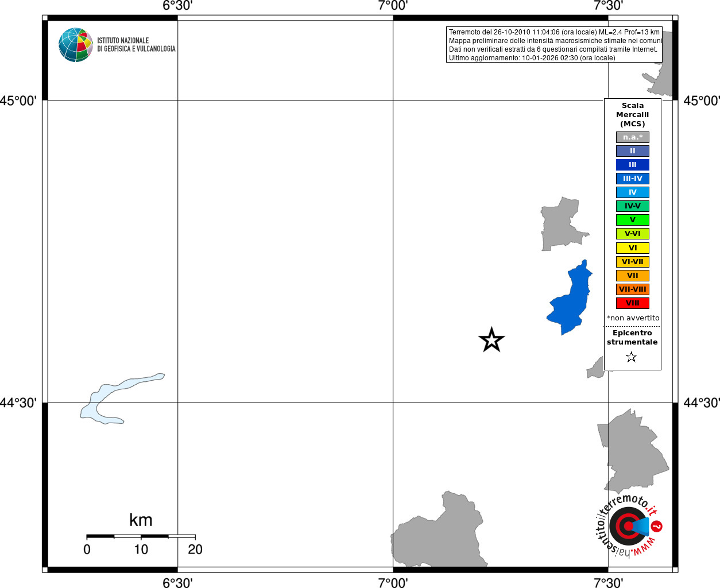Click the top 6°30' longitude label

[x=177, y=6]
